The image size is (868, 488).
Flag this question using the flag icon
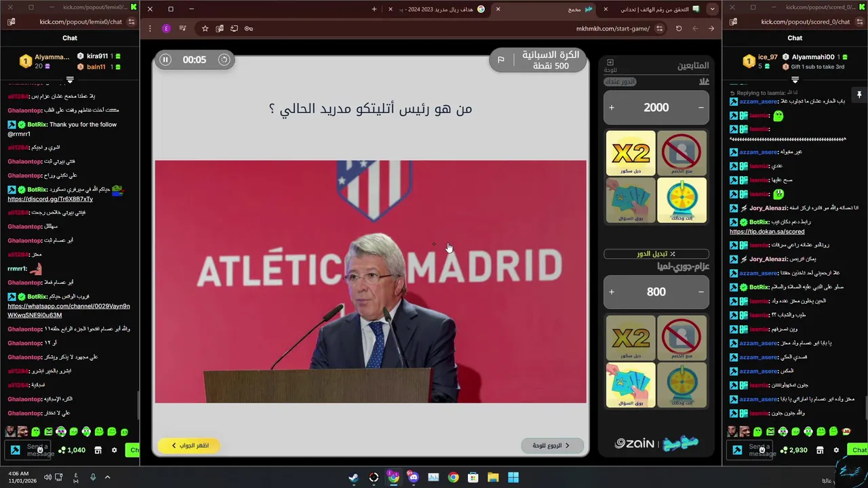click(x=501, y=60)
